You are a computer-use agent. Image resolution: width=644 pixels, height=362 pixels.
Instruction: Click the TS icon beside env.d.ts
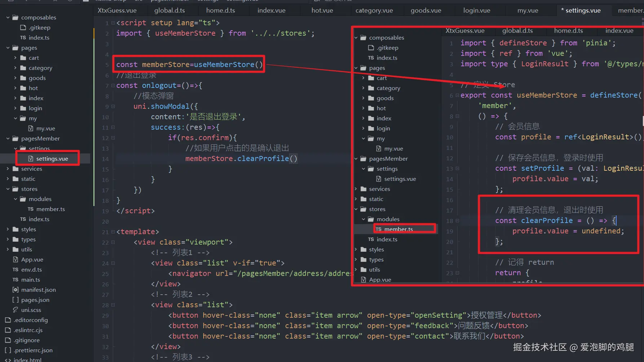coord(16,269)
